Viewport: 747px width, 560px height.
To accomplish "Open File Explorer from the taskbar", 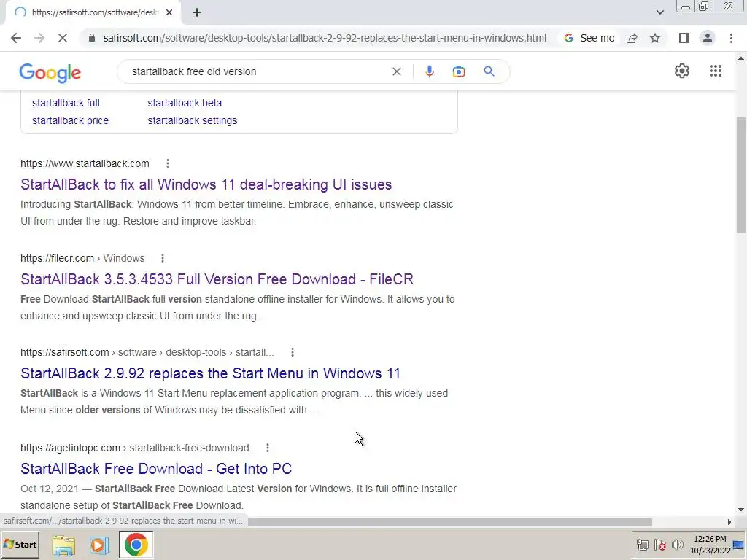I will [x=63, y=545].
